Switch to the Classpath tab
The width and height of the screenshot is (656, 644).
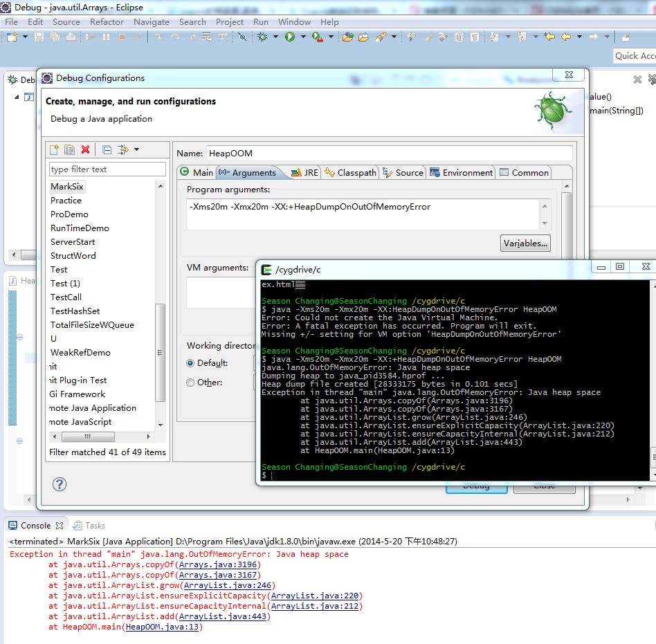pos(351,172)
